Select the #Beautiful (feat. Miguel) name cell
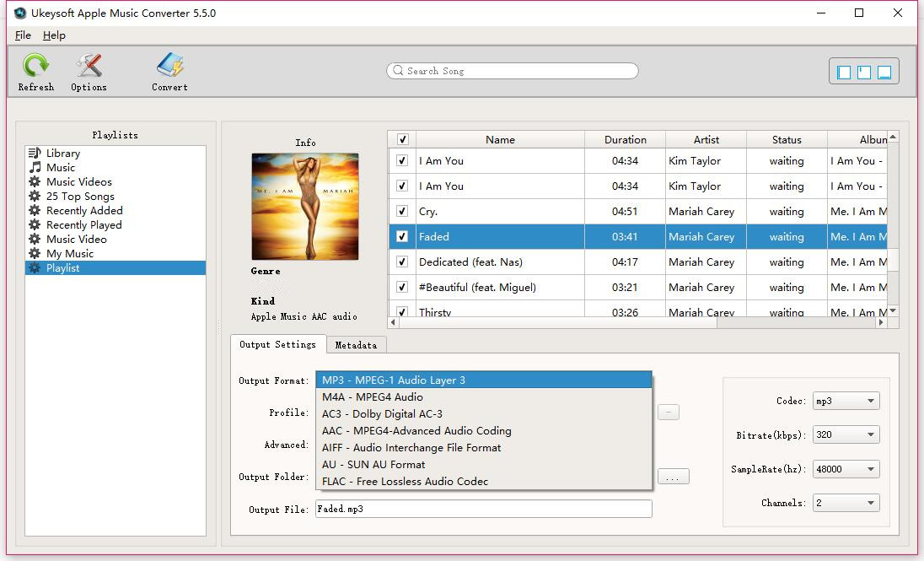 click(500, 288)
